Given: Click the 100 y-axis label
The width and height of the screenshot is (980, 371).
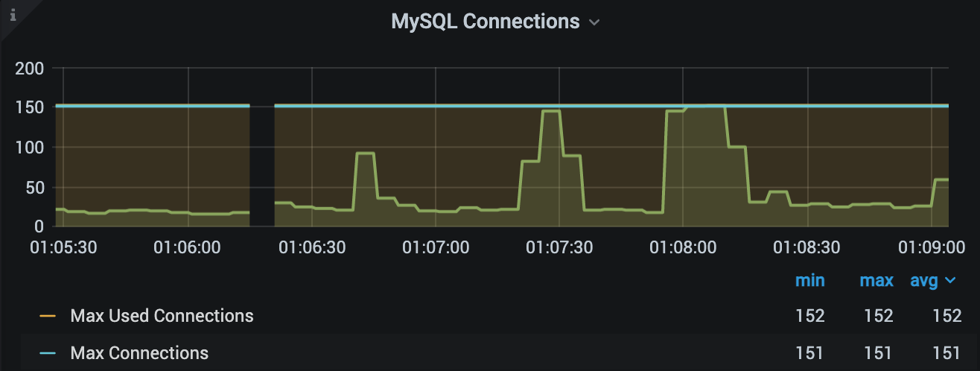Looking at the screenshot, I should (30, 148).
